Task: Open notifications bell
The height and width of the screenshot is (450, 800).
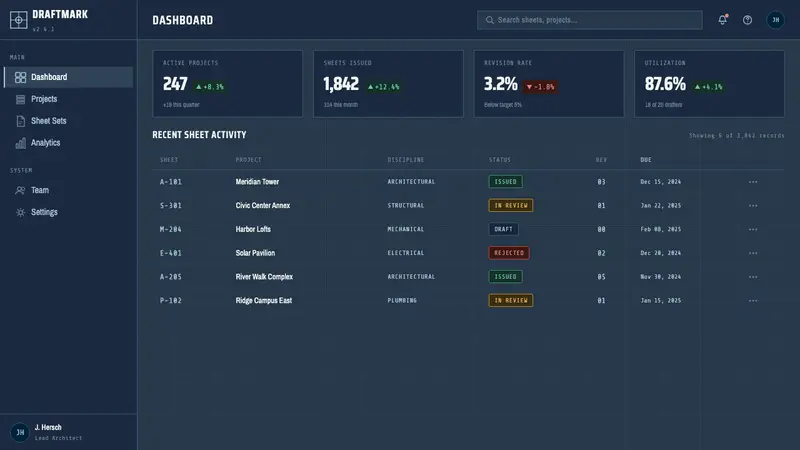Action: [722, 20]
